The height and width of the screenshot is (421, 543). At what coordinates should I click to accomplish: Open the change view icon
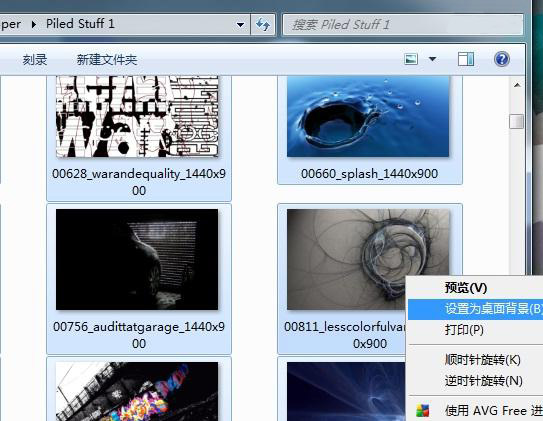pyautogui.click(x=411, y=59)
